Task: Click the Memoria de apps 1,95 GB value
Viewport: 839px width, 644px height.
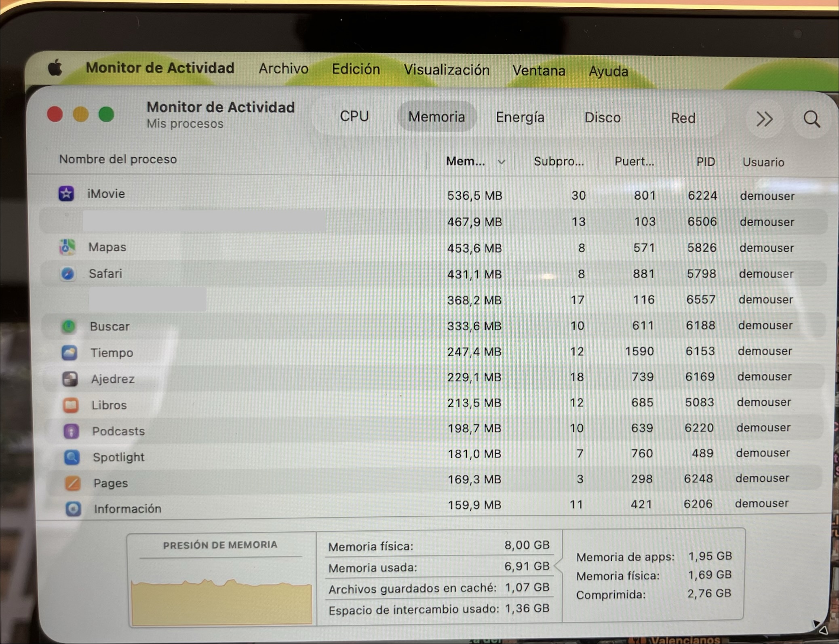Action: pyautogui.click(x=710, y=556)
